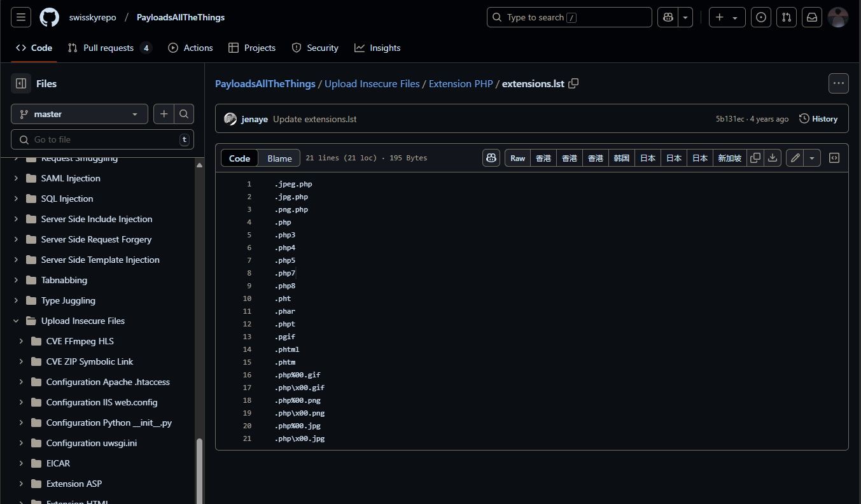Screen dimensions: 861x504
Task: Select the Code view toggle
Action: [239, 158]
